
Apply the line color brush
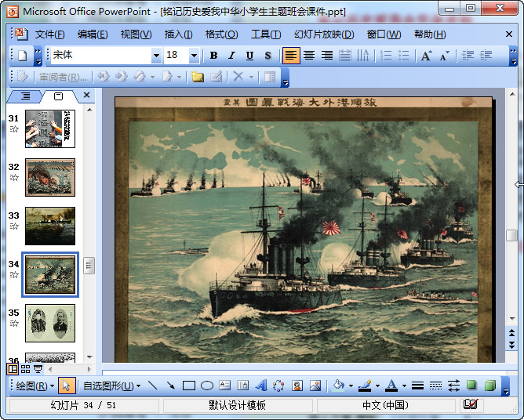tap(365, 386)
